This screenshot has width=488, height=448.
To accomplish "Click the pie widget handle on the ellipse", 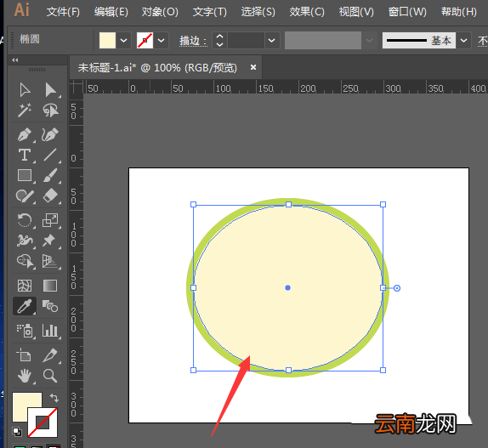I will pyautogui.click(x=397, y=288).
